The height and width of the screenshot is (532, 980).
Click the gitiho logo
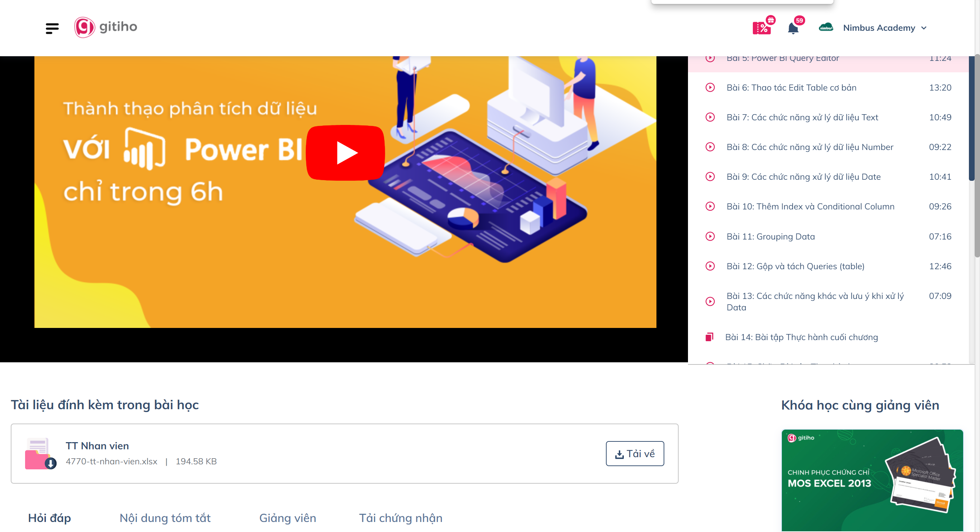(x=106, y=27)
